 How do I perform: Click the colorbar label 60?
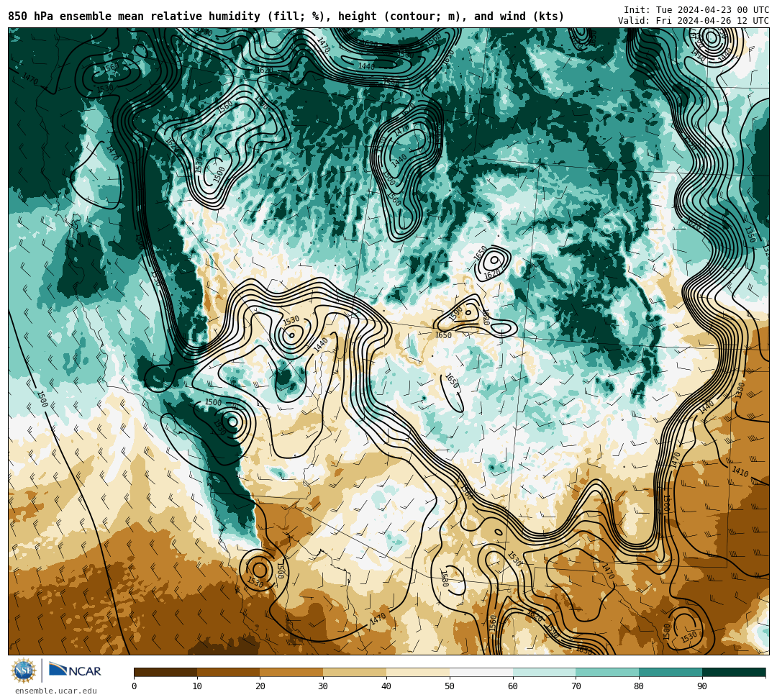pyautogui.click(x=513, y=686)
